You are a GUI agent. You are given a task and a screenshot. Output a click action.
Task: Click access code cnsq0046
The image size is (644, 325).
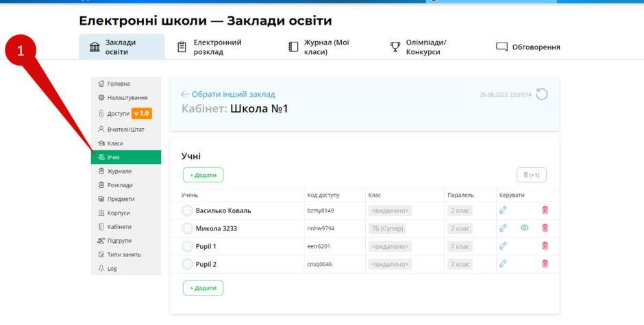click(319, 264)
